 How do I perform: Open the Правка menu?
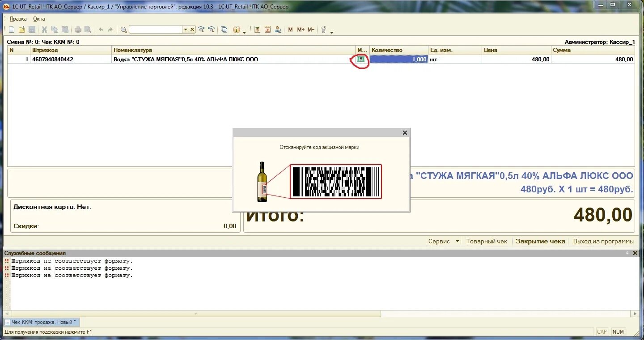(18, 19)
